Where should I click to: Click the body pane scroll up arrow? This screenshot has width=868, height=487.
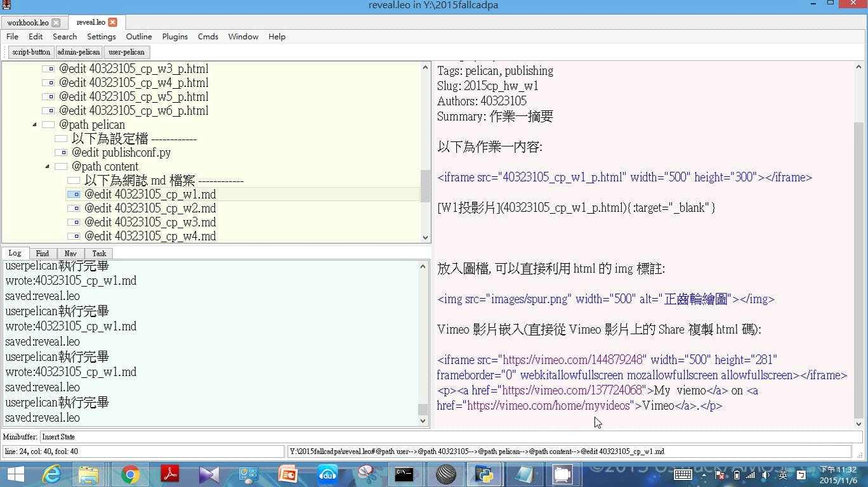click(858, 67)
